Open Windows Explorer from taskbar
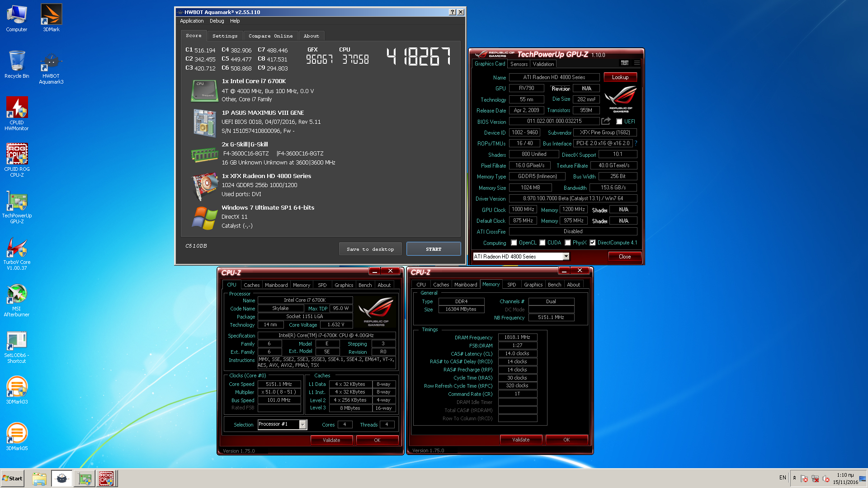This screenshot has width=868, height=488. (x=39, y=479)
